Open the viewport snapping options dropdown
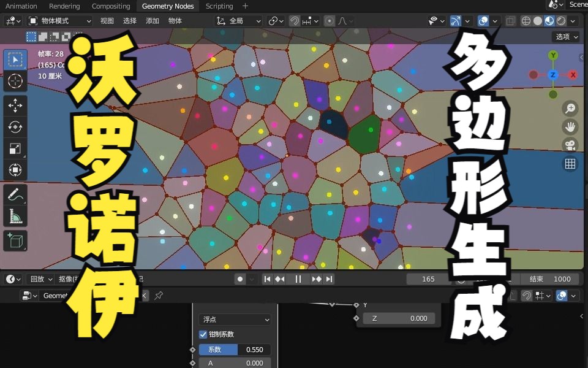This screenshot has height=368, width=588. (310, 21)
